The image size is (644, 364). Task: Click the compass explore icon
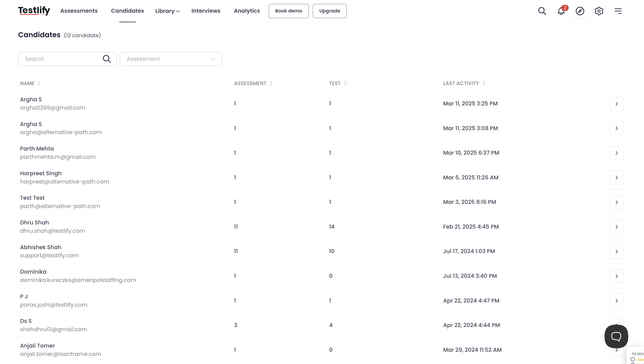tap(580, 11)
